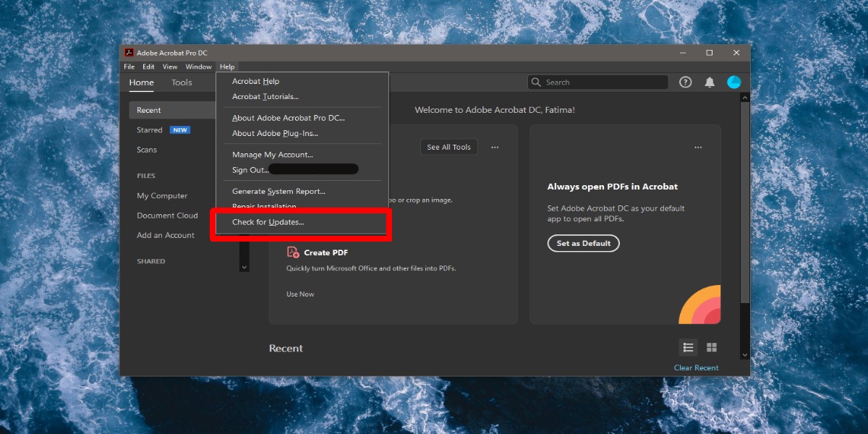The height and width of the screenshot is (434, 868).
Task: Click the Clear Recent link
Action: click(697, 367)
